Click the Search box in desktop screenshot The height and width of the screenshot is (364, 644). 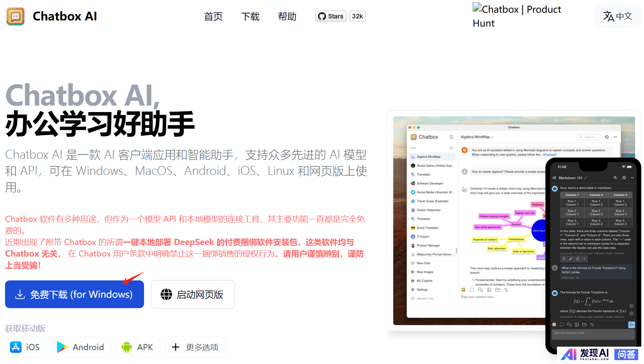click(x=589, y=137)
